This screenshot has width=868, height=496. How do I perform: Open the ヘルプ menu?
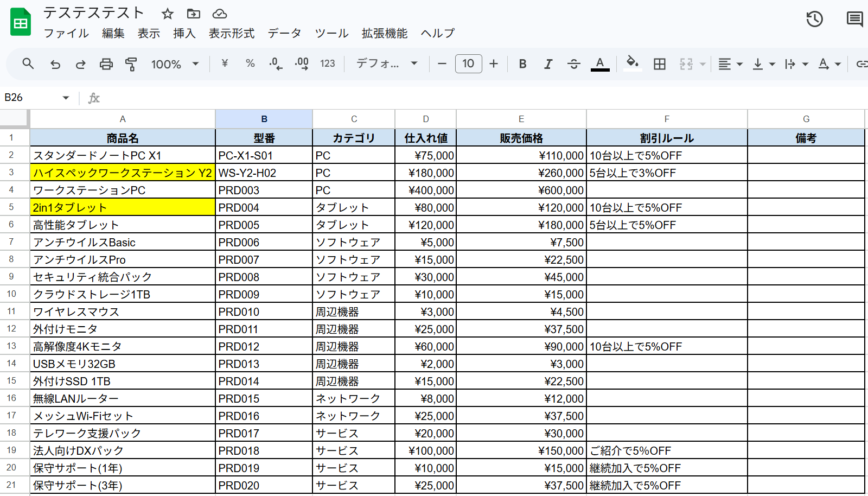tap(438, 33)
